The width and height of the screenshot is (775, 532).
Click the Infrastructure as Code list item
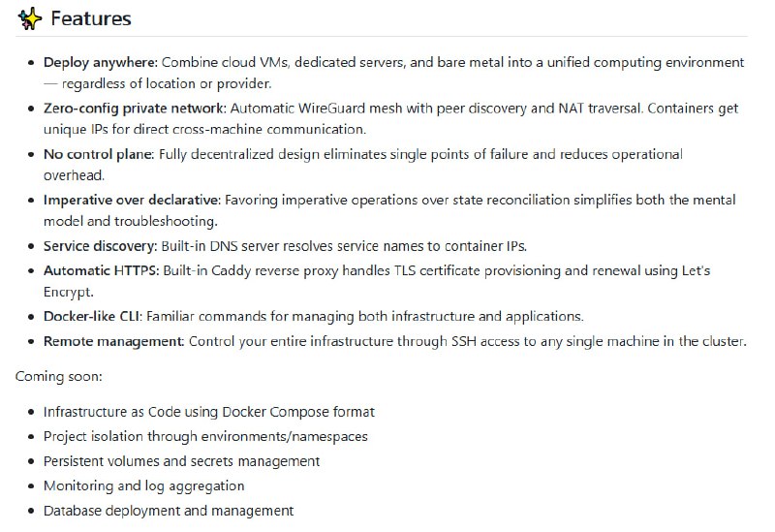coord(208,412)
